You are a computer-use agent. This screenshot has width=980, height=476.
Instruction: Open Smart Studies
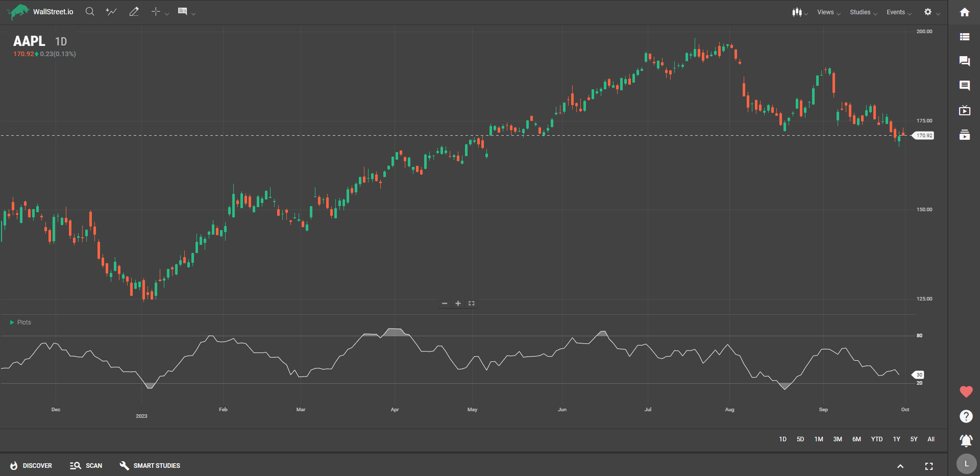click(150, 466)
